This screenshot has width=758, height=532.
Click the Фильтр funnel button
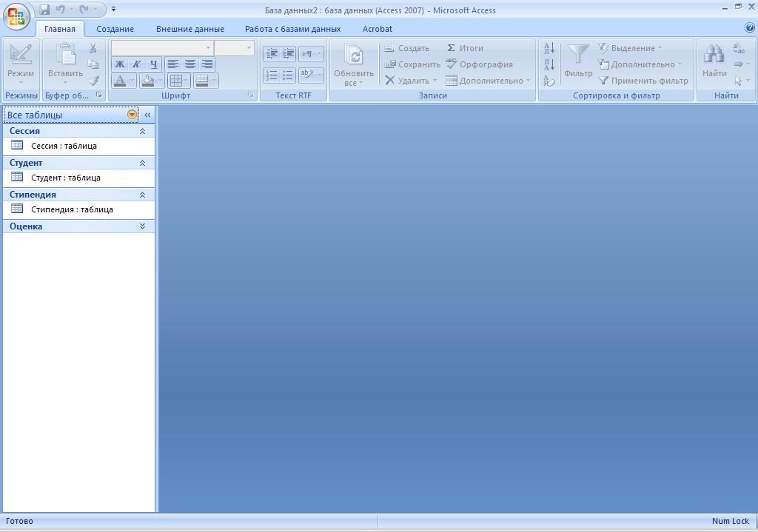pos(578,61)
